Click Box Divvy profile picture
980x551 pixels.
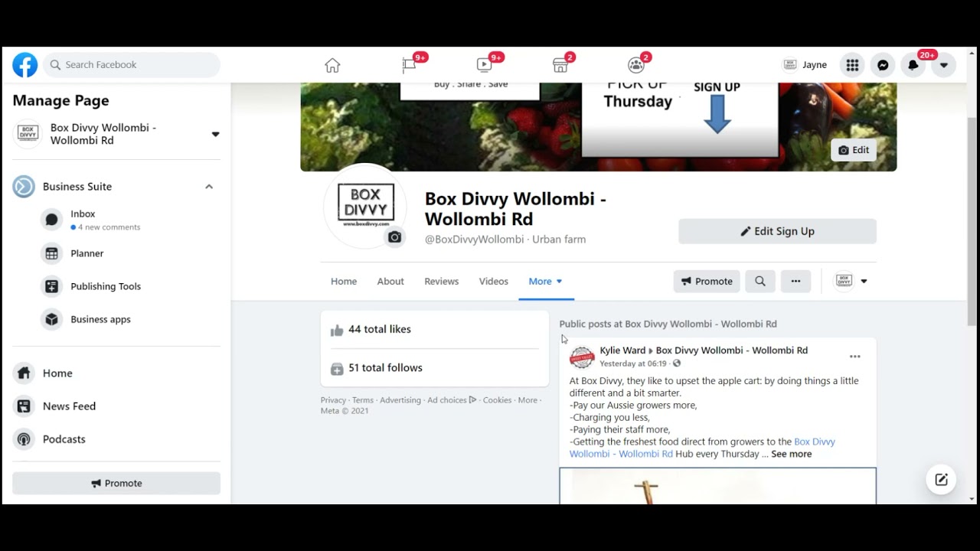point(365,205)
